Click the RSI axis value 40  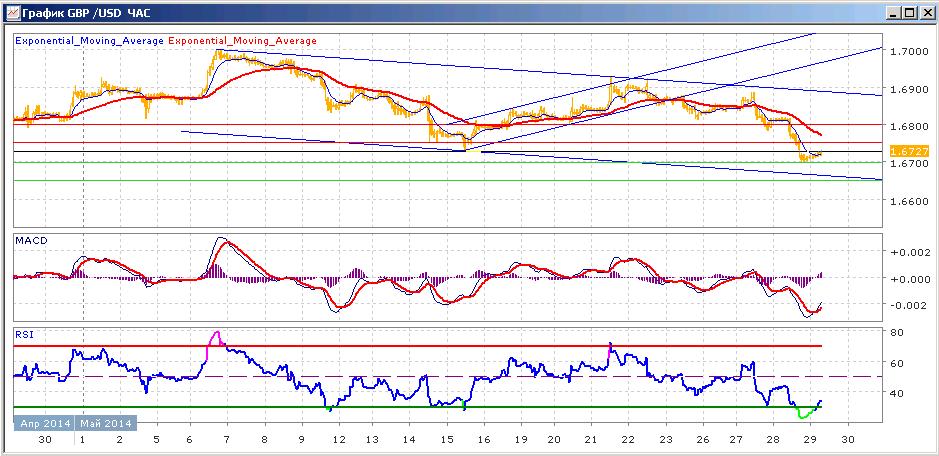coord(897,393)
